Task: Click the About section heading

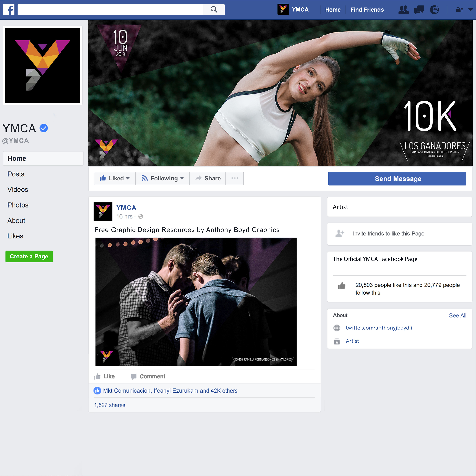Action: tap(340, 315)
